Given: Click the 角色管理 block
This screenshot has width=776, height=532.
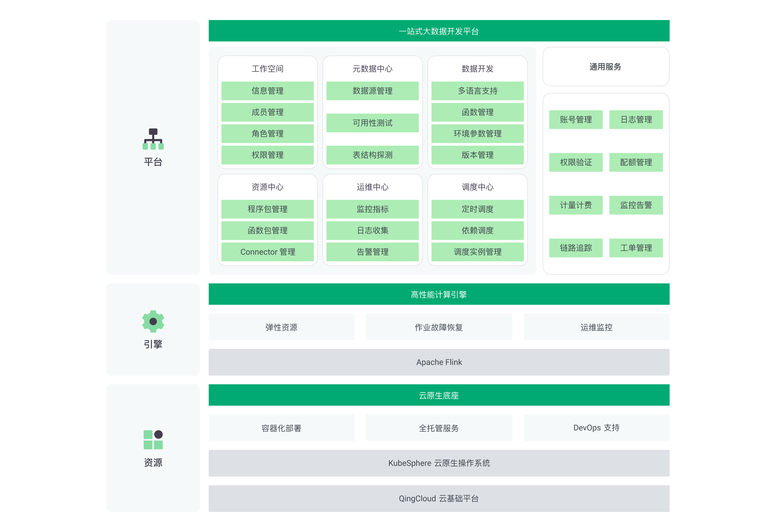Looking at the screenshot, I should (x=268, y=134).
